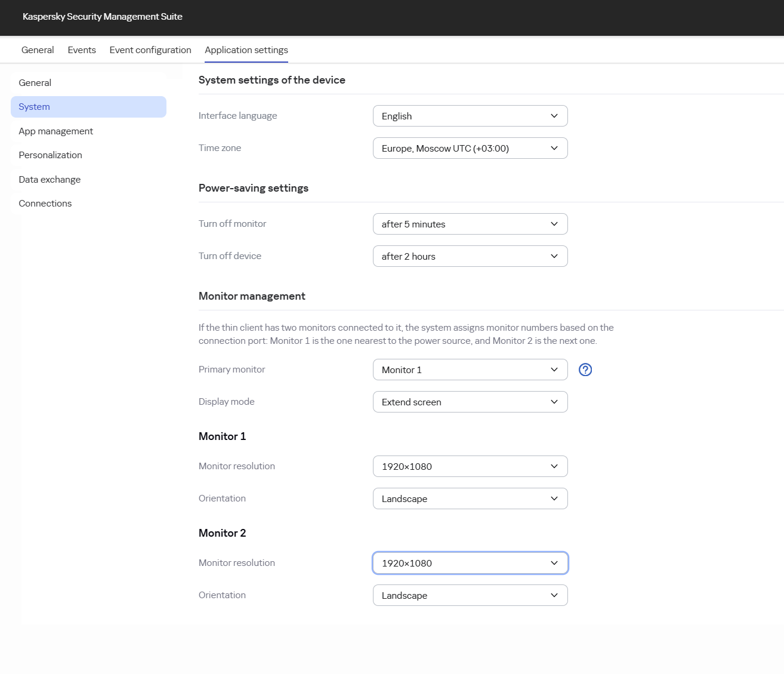Open the Primary monitor selector
This screenshot has width=784, height=674.
point(470,370)
